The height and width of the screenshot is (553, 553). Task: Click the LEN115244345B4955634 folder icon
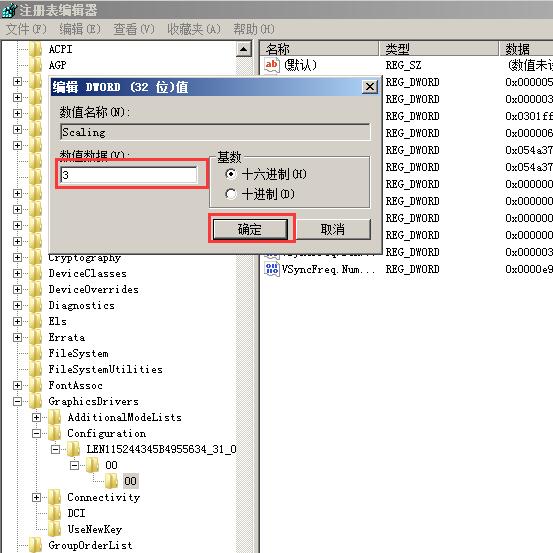(73, 449)
